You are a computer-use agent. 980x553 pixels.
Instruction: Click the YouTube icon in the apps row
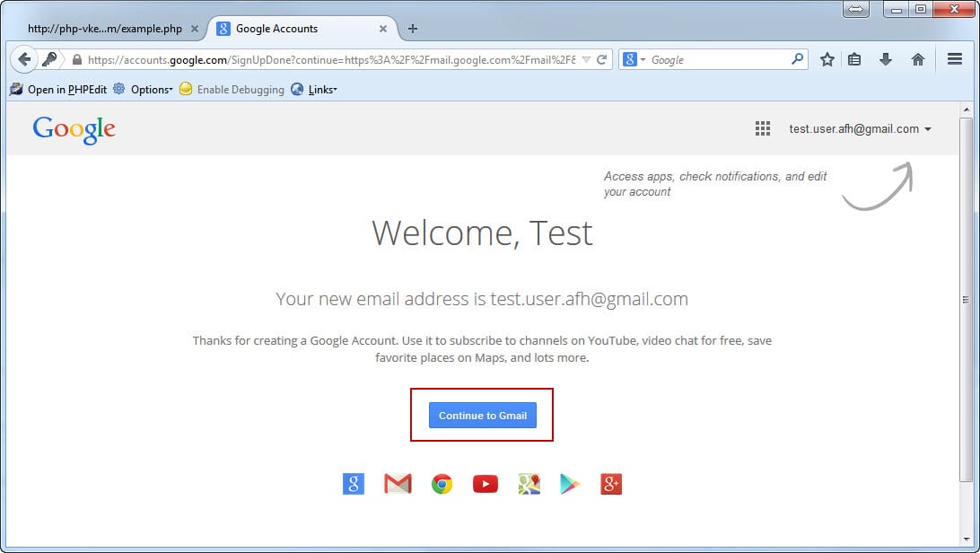[x=485, y=484]
